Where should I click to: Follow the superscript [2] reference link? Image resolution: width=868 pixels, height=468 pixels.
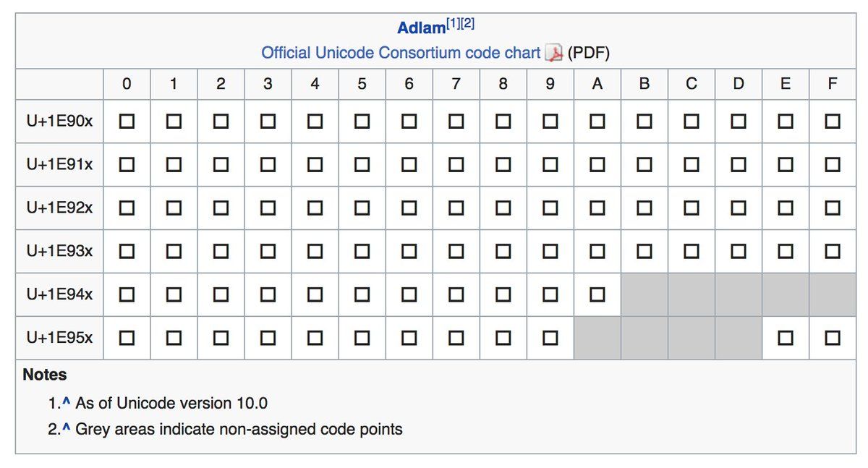click(x=468, y=24)
